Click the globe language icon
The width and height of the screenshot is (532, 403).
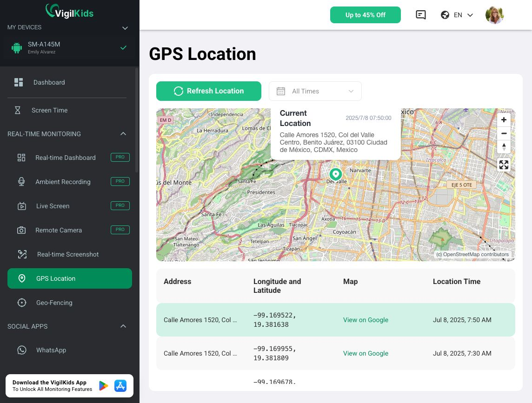point(445,15)
